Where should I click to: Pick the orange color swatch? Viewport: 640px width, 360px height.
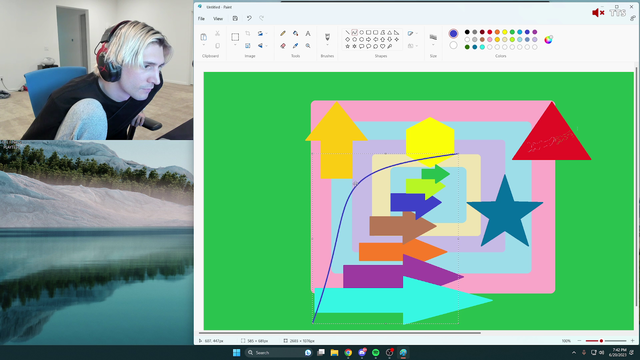point(497,32)
